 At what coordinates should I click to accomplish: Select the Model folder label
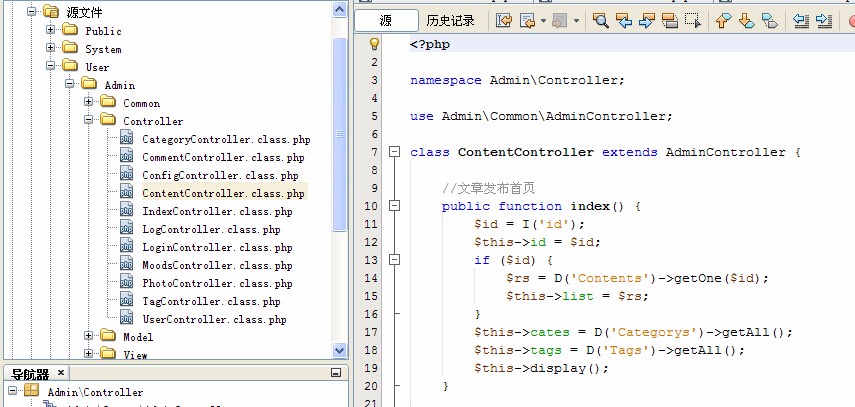point(138,337)
